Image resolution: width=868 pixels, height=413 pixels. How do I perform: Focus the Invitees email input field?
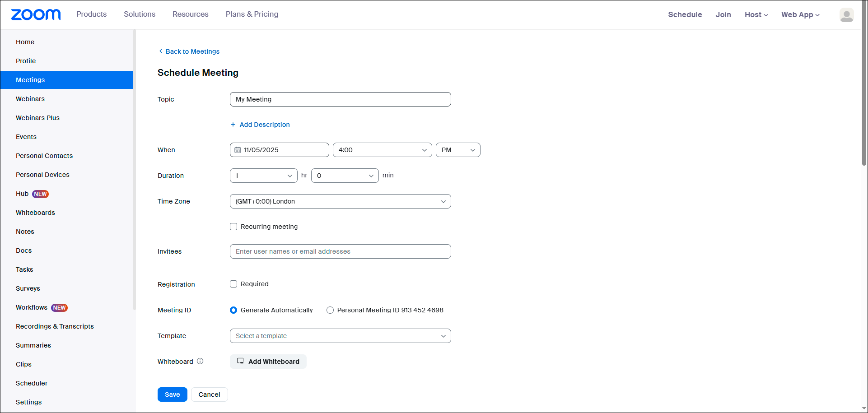(340, 251)
